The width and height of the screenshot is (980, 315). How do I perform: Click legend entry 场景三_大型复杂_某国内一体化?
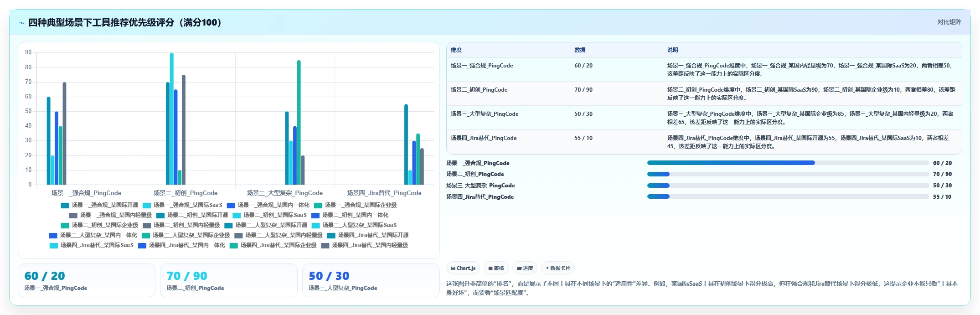click(x=93, y=235)
